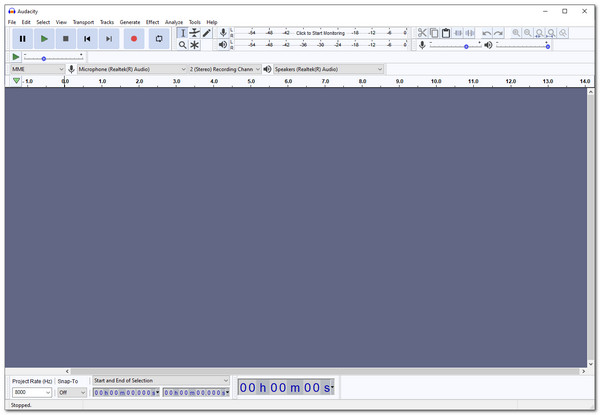600x415 pixels.
Task: Open the File menu
Action: click(12, 22)
